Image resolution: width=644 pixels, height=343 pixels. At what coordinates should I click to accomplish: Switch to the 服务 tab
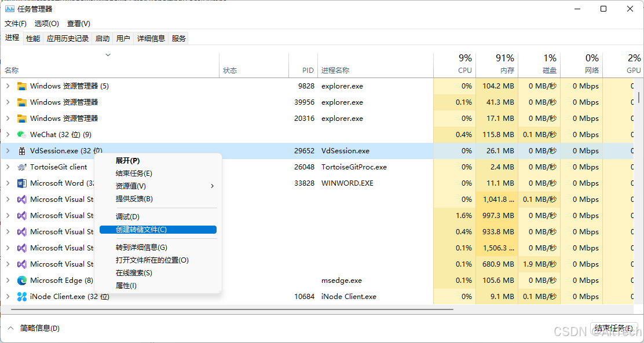pyautogui.click(x=178, y=39)
